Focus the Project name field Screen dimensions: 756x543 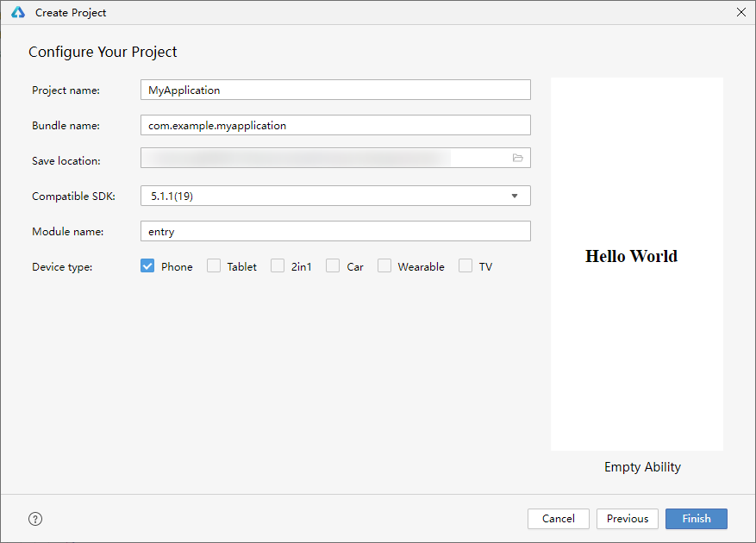coord(335,90)
